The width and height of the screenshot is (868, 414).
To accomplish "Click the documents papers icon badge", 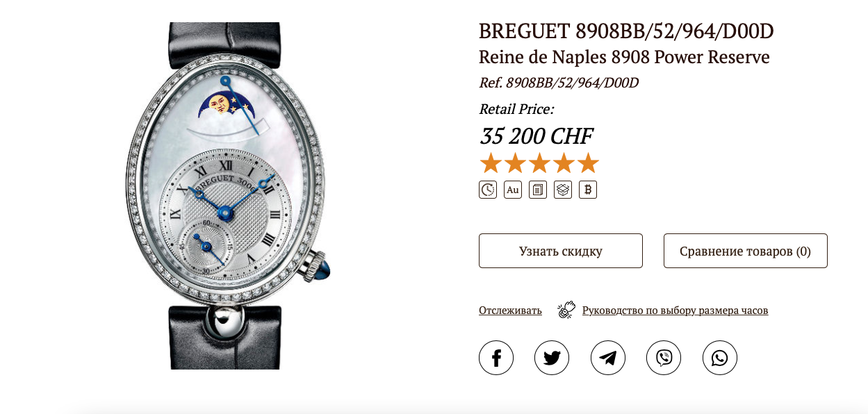I will click(538, 190).
